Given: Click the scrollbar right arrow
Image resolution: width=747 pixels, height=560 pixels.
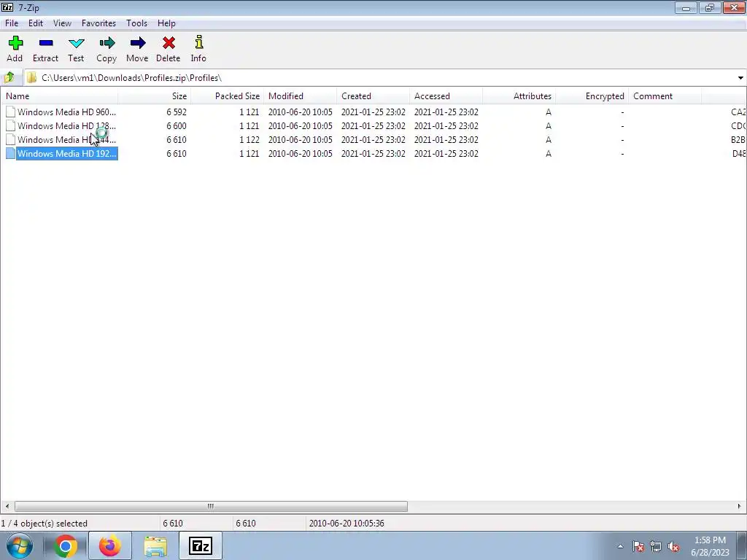Looking at the screenshot, I should pos(740,506).
